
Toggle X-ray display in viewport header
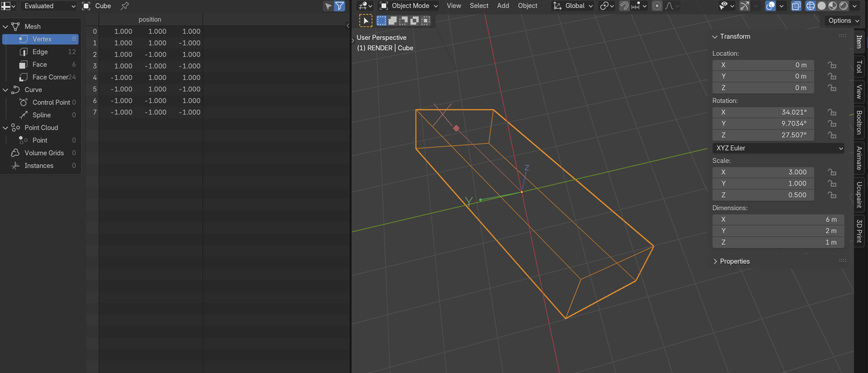click(796, 6)
